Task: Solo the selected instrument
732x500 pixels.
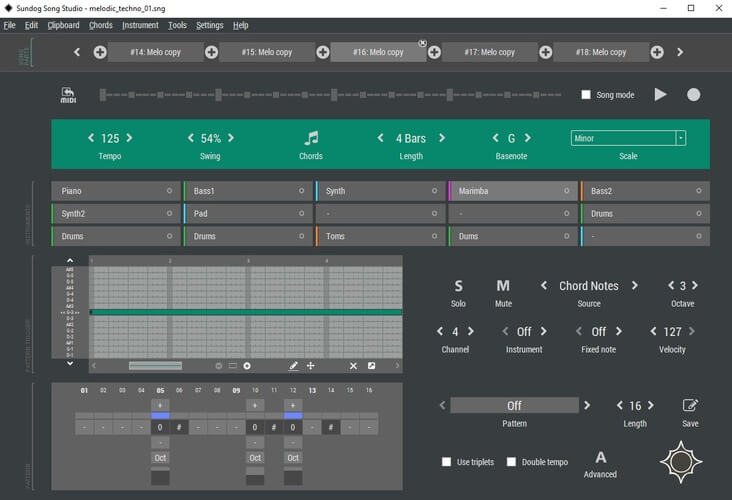Action: [x=458, y=286]
